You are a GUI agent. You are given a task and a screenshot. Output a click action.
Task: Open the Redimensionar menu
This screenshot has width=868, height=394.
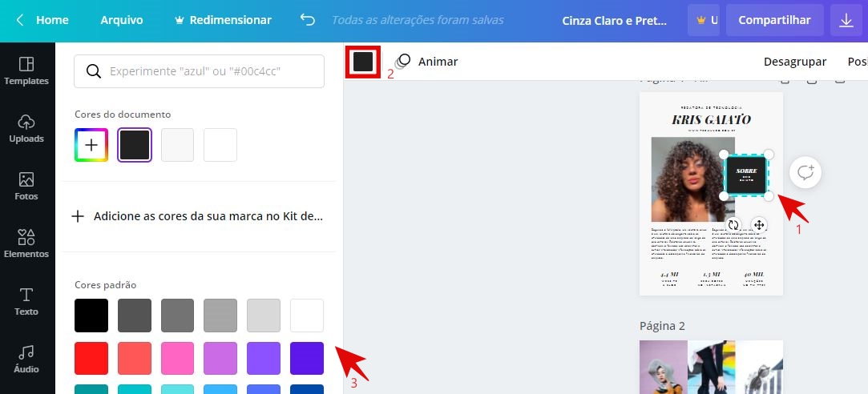pyautogui.click(x=223, y=21)
